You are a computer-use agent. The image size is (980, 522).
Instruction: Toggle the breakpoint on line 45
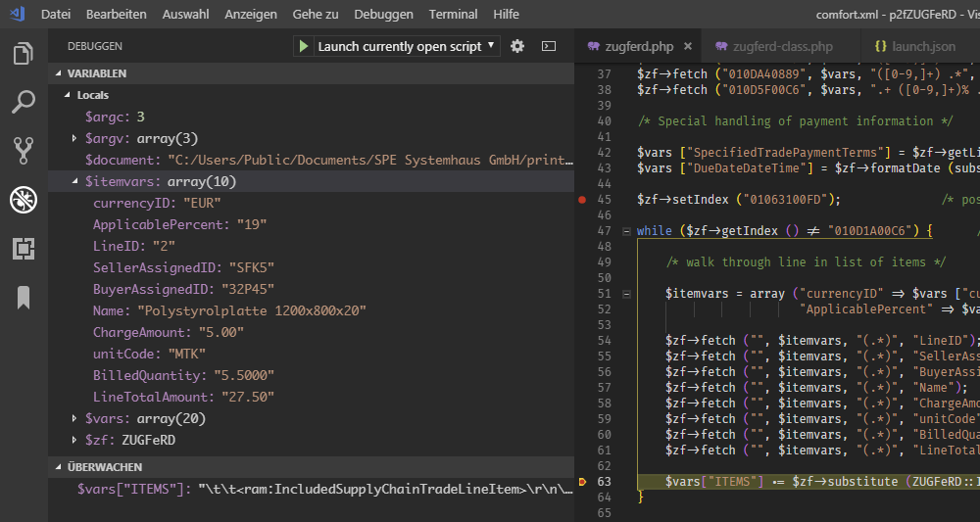point(583,200)
